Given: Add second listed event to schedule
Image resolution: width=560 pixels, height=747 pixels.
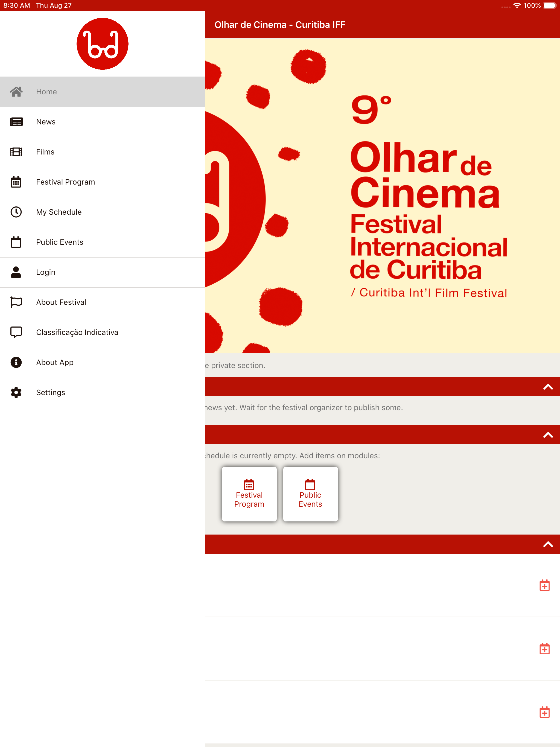Looking at the screenshot, I should tap(544, 649).
